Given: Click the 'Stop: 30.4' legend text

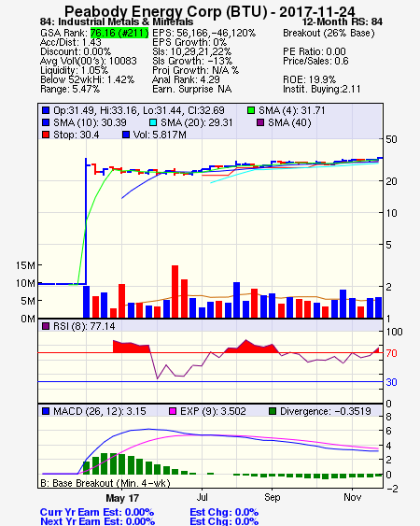Looking at the screenshot, I should click(x=77, y=135).
